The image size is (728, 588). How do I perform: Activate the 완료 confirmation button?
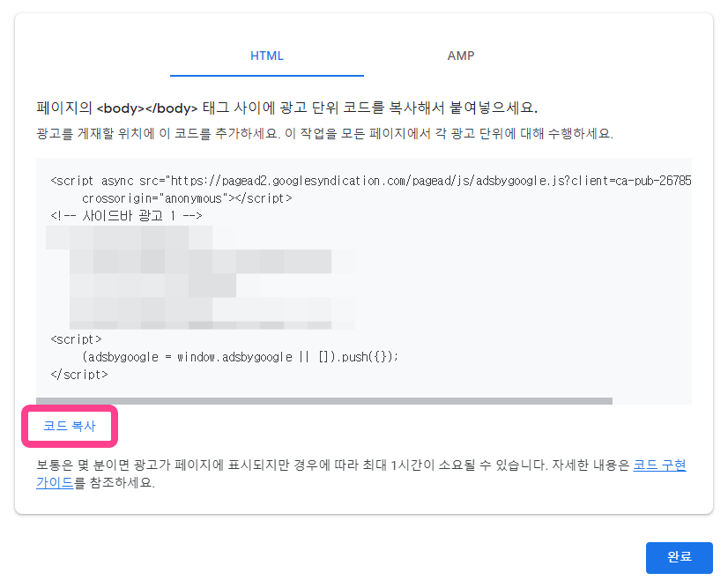[679, 557]
